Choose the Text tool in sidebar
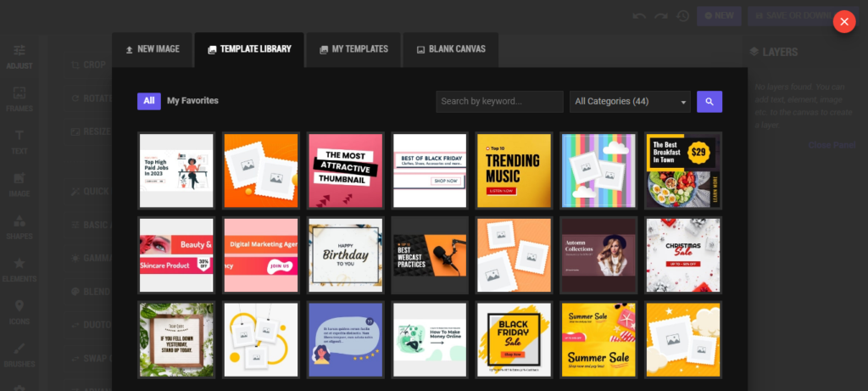This screenshot has width=868, height=391. click(x=19, y=142)
